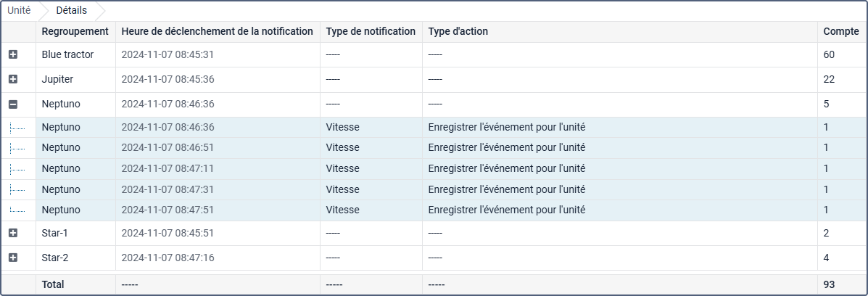Click the Regroupement column header
The image size is (868, 296).
tap(75, 31)
